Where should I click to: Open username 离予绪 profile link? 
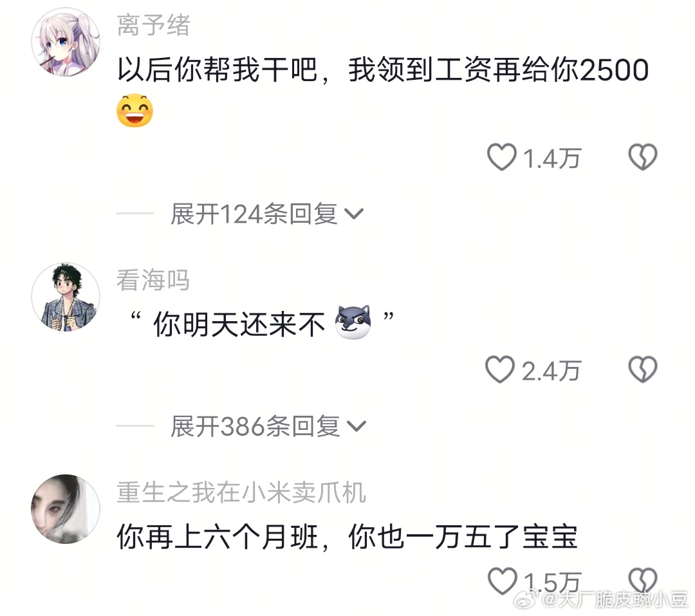153,25
